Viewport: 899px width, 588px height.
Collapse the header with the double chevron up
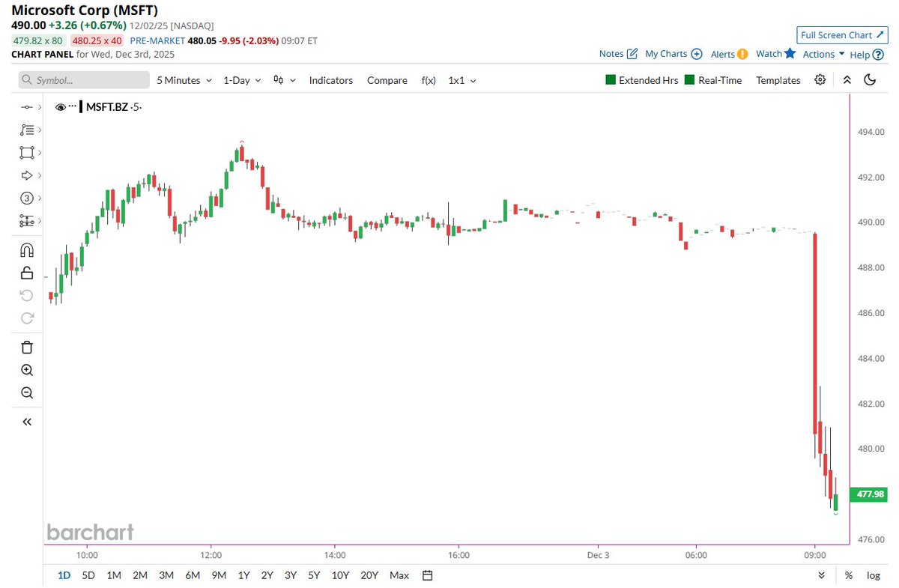coord(847,80)
